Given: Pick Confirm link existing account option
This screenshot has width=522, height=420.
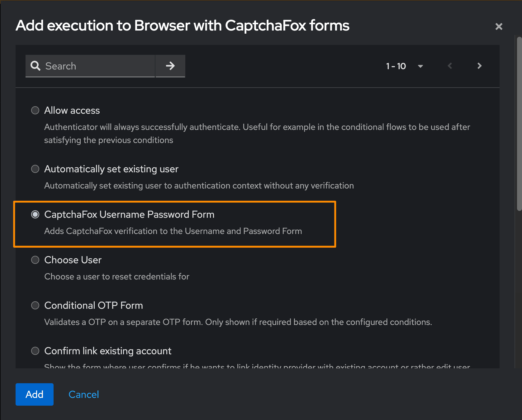Looking at the screenshot, I should 35,351.
